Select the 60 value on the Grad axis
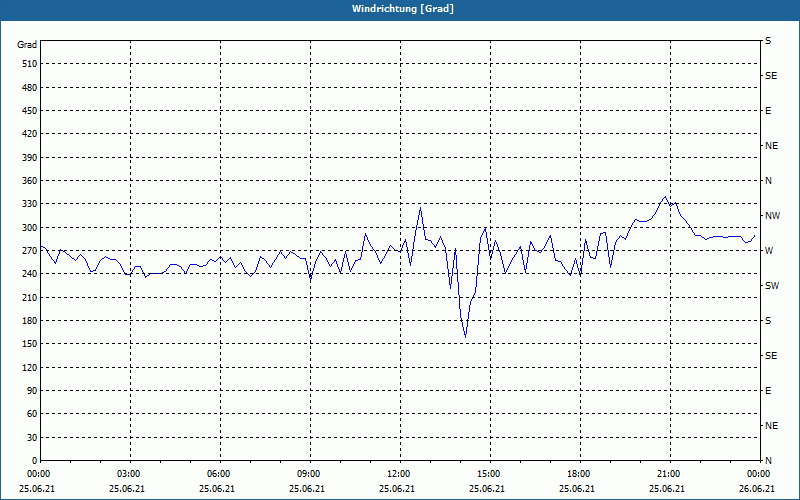The width and height of the screenshot is (800, 500). (32, 414)
